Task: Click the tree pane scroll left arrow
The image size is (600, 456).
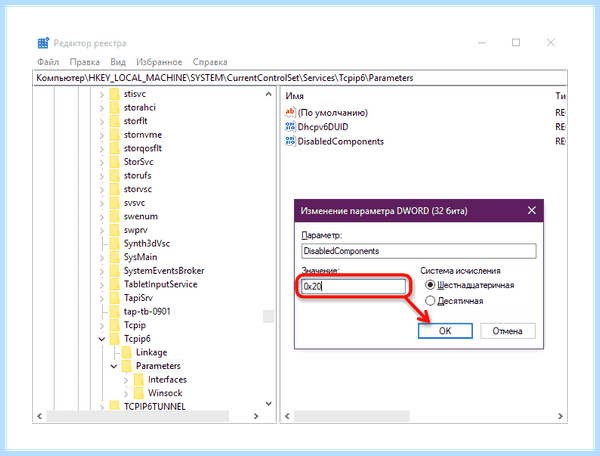Action: pyautogui.click(x=39, y=416)
